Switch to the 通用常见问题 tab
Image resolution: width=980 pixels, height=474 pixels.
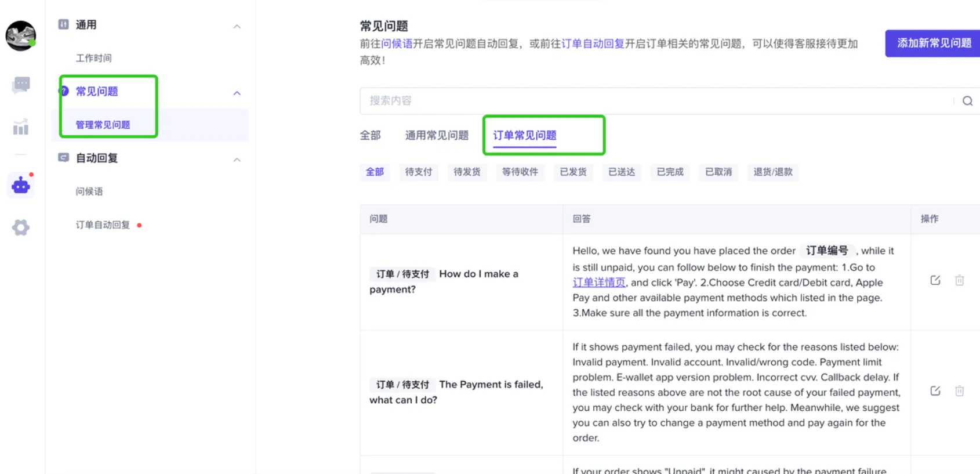tap(437, 135)
